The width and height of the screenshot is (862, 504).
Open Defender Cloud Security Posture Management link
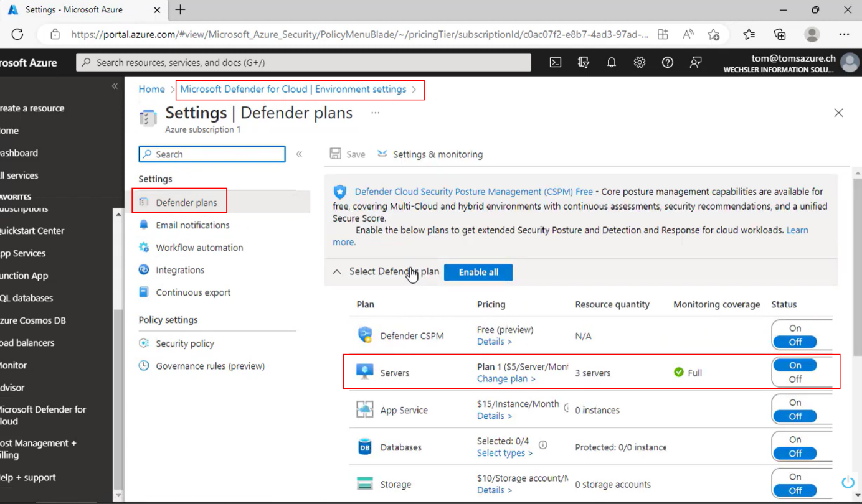coord(473,192)
